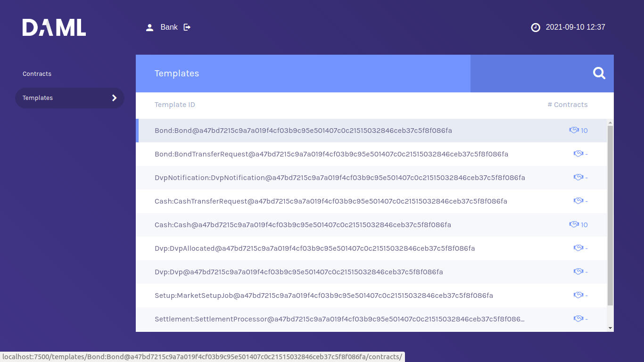The image size is (644, 362).
Task: Click the sign out icon beside Bank
Action: [x=187, y=27]
